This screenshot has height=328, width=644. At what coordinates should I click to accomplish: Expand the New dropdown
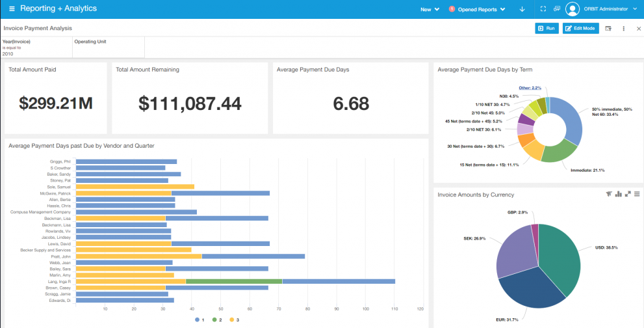point(430,10)
